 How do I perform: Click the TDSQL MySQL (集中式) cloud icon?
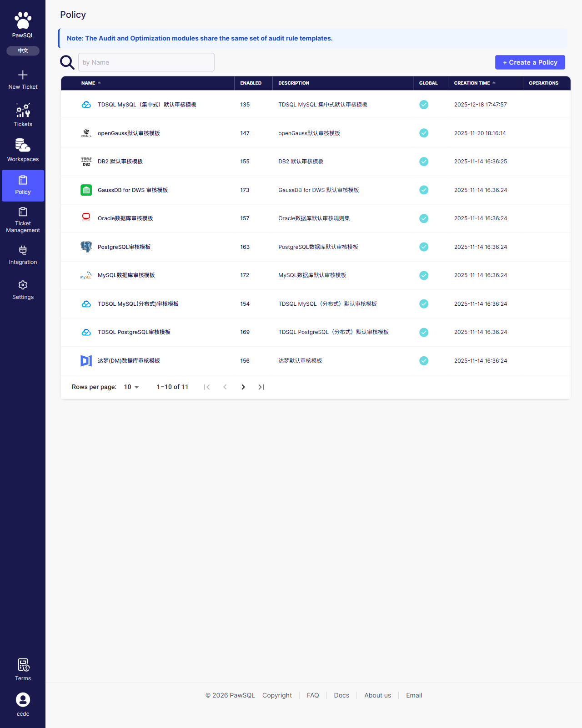pyautogui.click(x=86, y=105)
